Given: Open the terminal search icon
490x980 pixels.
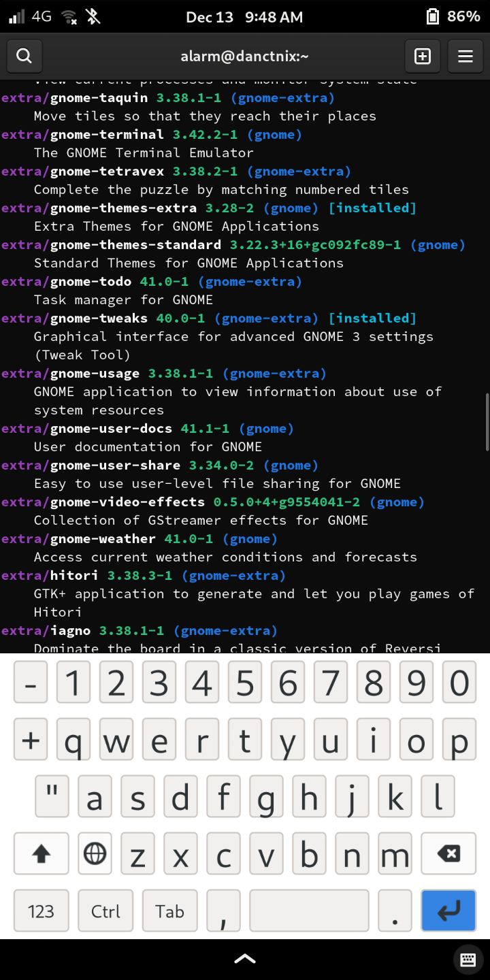Looking at the screenshot, I should (x=24, y=56).
